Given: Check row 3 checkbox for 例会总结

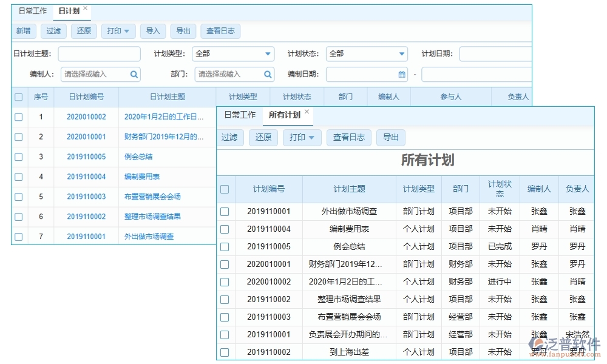Looking at the screenshot, I should pos(19,157).
